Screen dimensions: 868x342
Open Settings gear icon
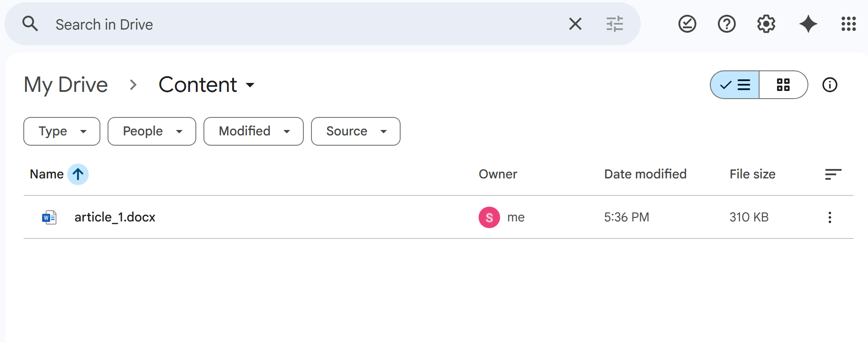(x=766, y=24)
